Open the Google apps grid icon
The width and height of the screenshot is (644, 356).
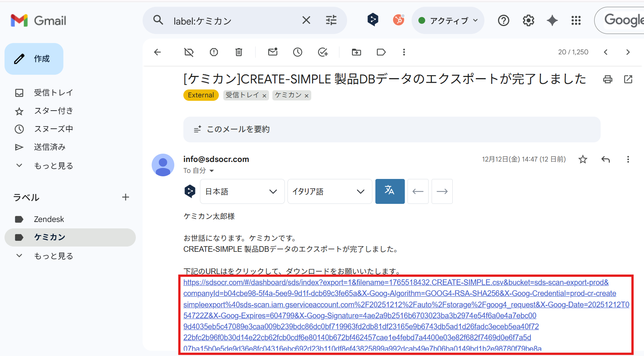(576, 20)
